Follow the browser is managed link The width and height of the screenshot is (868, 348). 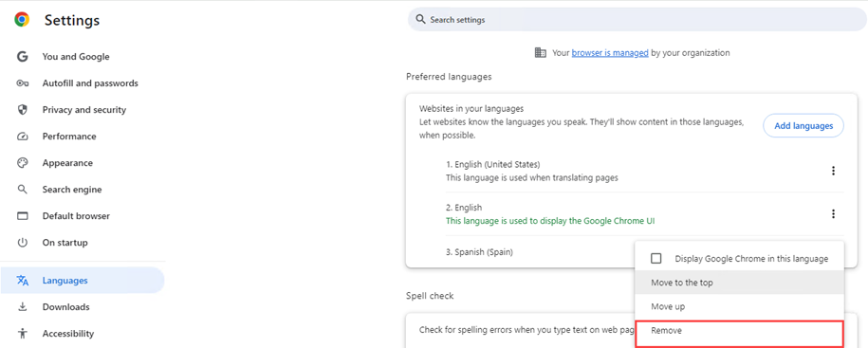[610, 53]
